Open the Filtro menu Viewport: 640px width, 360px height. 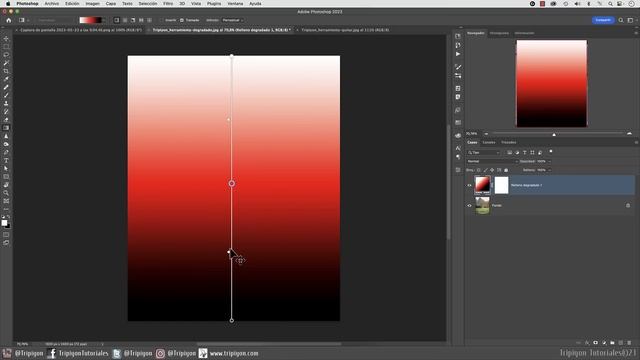168,4
